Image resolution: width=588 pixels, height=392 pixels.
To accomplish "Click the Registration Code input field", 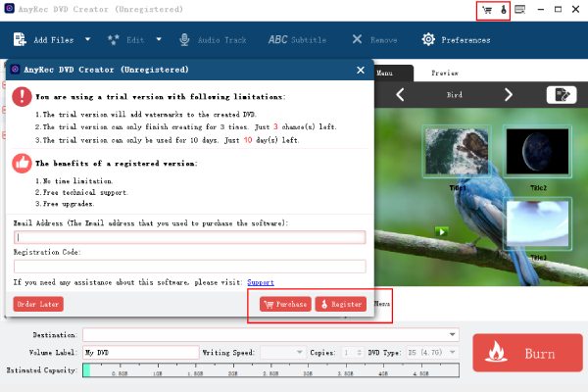I will point(190,267).
